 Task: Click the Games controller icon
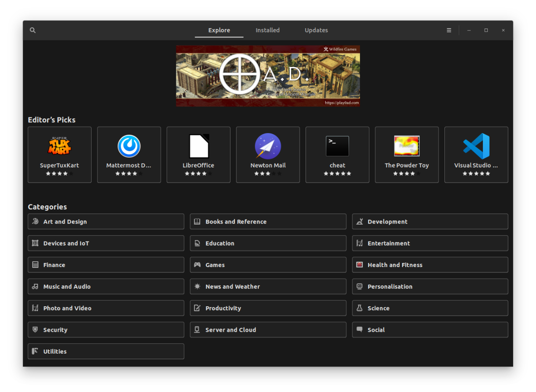pos(197,265)
